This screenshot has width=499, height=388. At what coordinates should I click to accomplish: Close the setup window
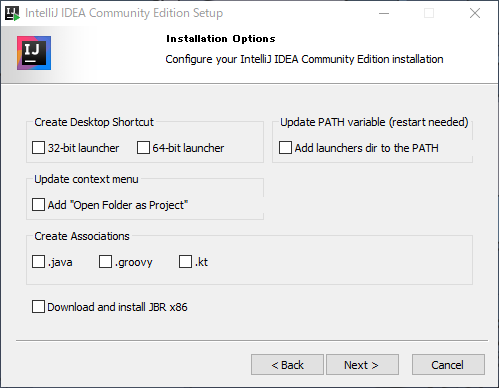[x=475, y=13]
